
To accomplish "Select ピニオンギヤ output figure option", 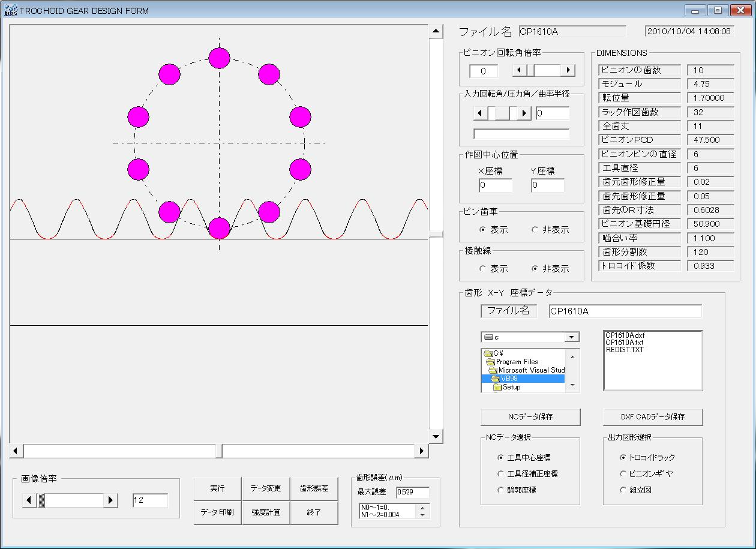I will pyautogui.click(x=623, y=474).
